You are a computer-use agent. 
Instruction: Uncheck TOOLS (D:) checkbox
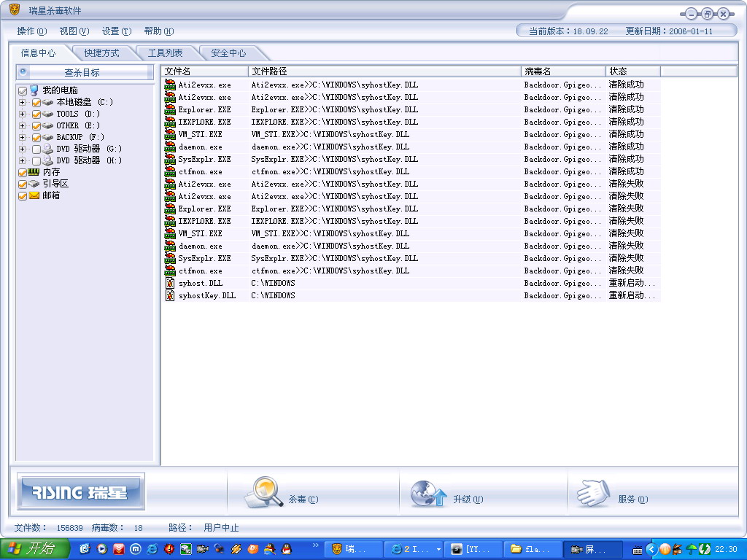(36, 114)
